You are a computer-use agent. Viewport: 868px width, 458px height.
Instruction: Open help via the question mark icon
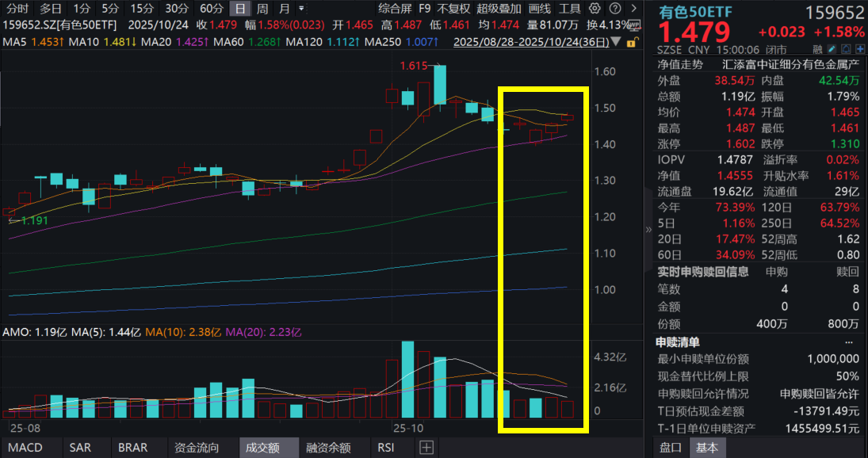[616, 10]
